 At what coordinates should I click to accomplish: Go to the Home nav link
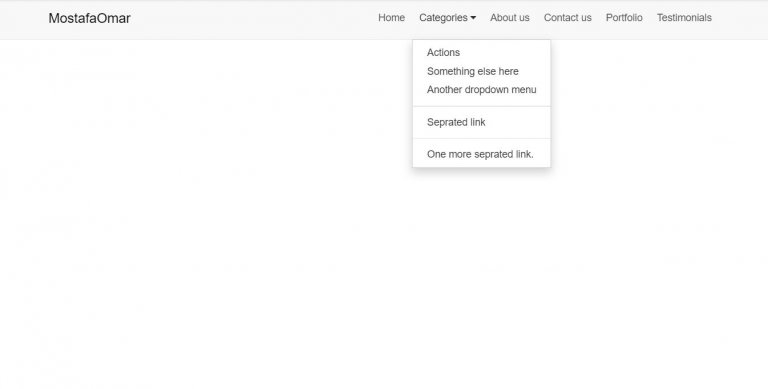(391, 18)
